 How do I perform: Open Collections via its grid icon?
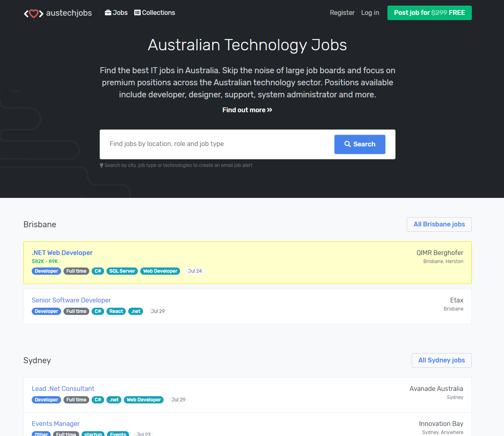click(x=136, y=12)
